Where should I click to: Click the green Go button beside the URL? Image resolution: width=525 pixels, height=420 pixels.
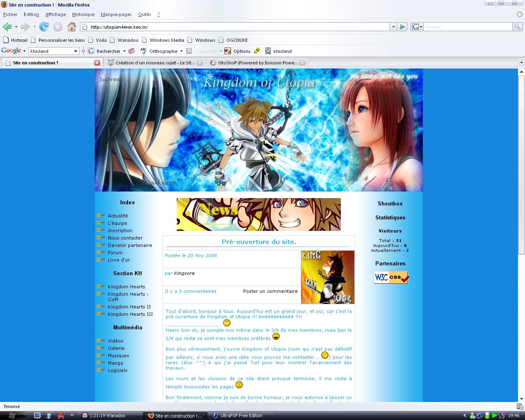(x=402, y=27)
